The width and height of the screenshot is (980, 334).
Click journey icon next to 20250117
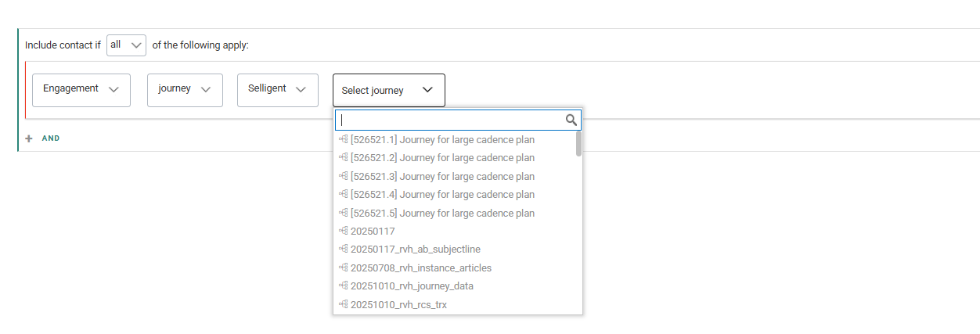343,232
